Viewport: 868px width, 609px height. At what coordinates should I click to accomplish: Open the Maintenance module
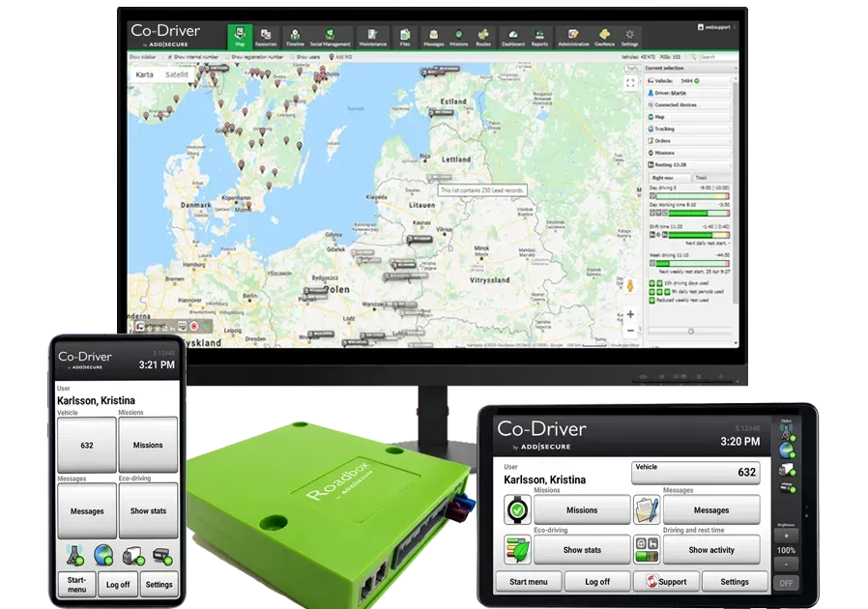[372, 37]
